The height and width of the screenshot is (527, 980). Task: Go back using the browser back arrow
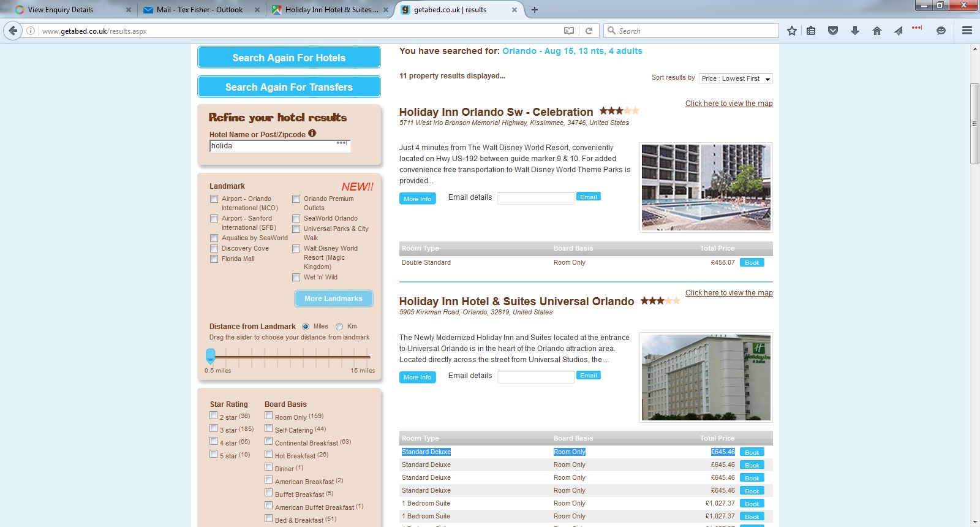13,31
